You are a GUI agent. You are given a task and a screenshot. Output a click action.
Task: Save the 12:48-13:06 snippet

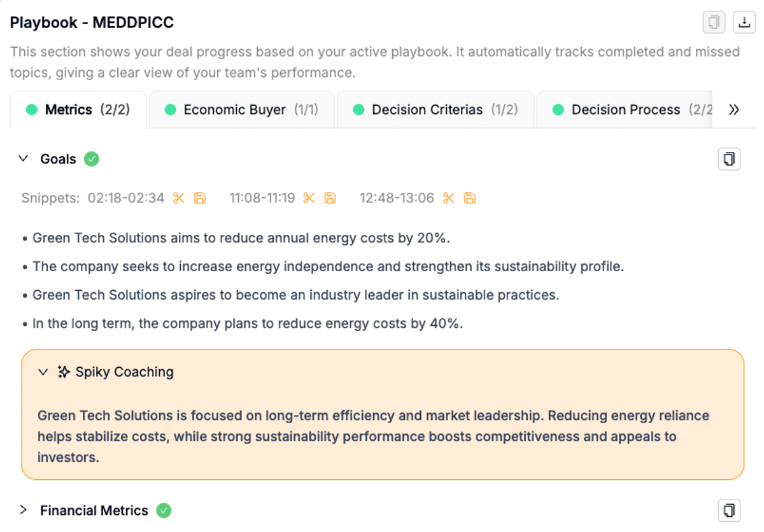pyautogui.click(x=470, y=198)
